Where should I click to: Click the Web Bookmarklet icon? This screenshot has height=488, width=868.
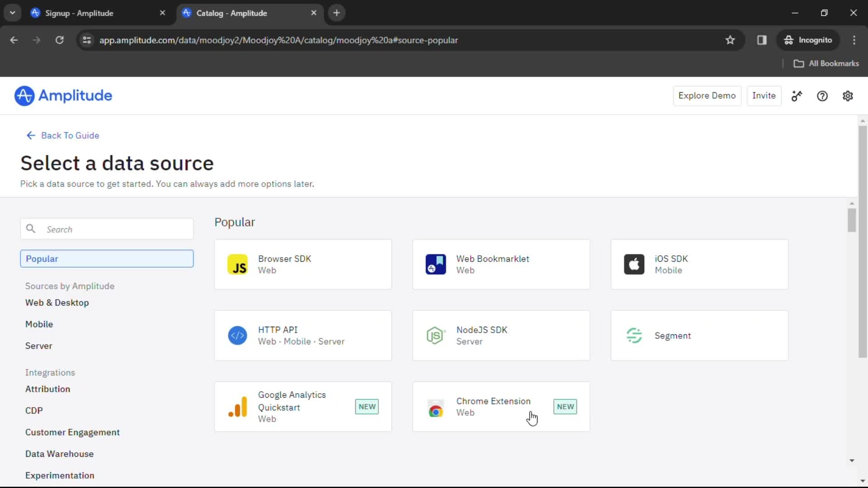coord(436,264)
